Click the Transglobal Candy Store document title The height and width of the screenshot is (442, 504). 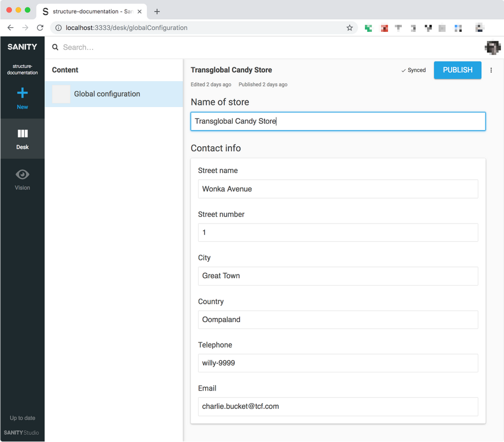231,70
